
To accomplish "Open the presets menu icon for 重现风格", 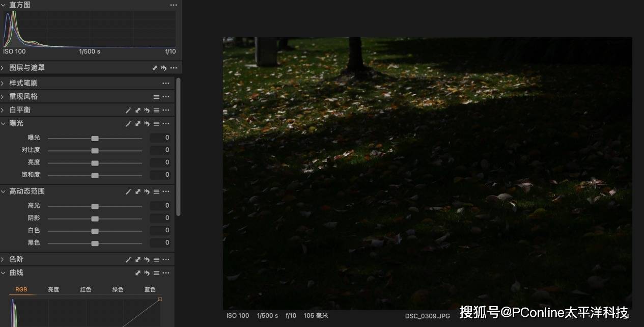I will pyautogui.click(x=156, y=97).
